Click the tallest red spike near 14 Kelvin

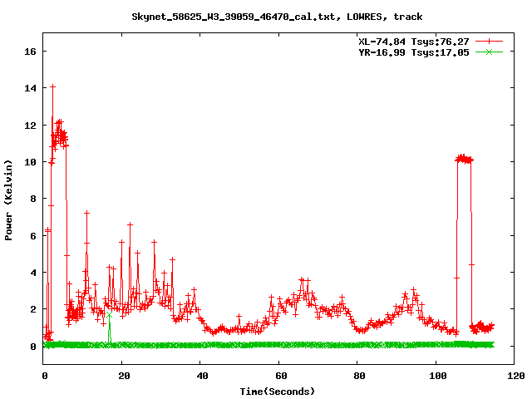(x=52, y=86)
